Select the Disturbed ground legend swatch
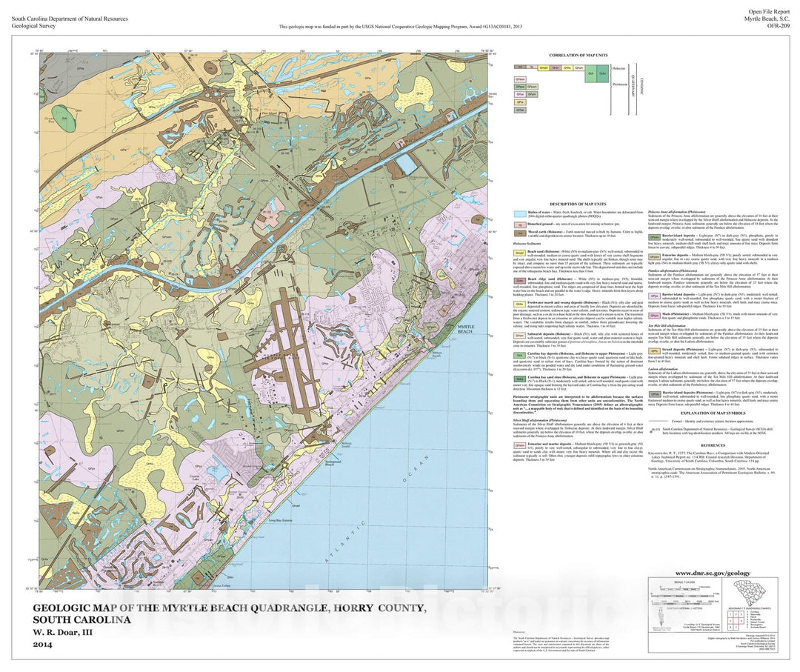Viewport: 800px width, 672px height. coord(521,223)
